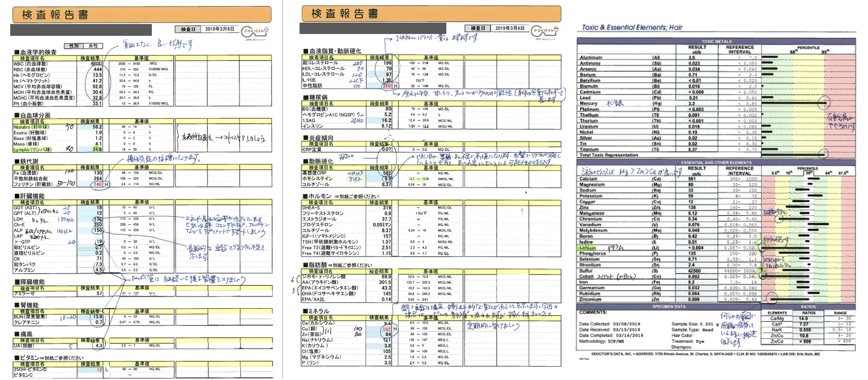Click the UA (尿酸) row label

(25, 345)
